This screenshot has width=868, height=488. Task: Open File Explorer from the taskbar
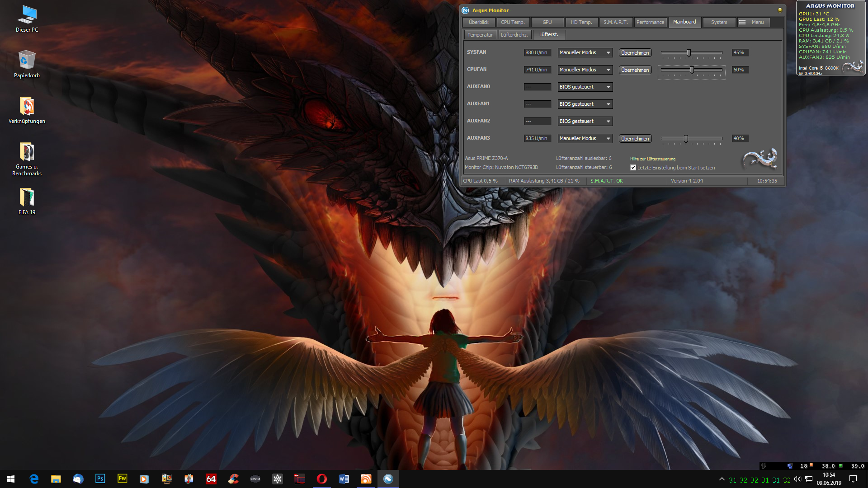click(56, 479)
